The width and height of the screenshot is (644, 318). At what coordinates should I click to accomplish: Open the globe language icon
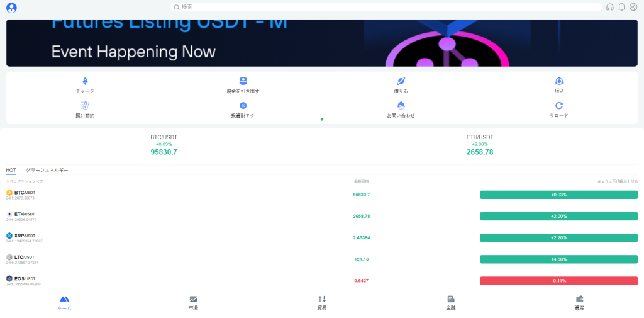point(633,7)
